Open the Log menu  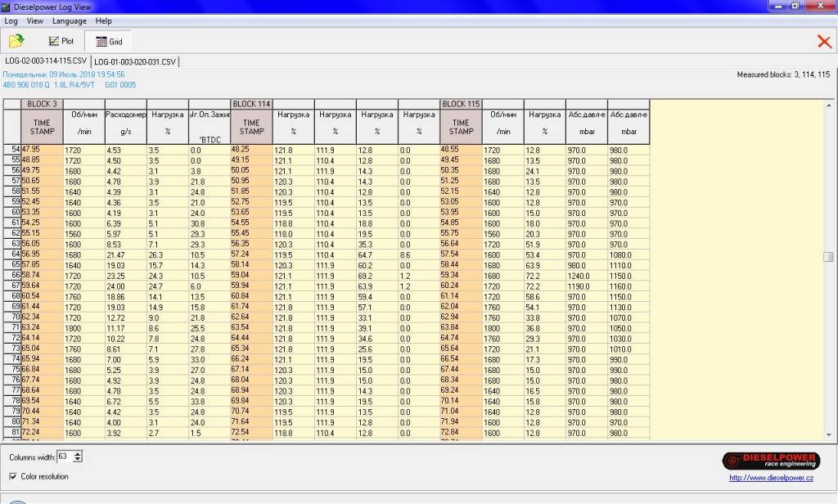(11, 20)
